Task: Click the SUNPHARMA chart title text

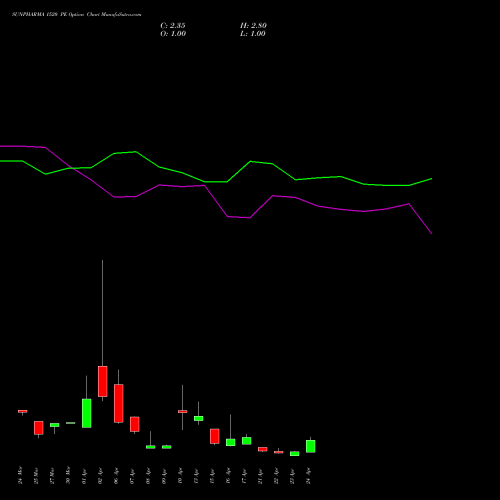Action: click(76, 15)
